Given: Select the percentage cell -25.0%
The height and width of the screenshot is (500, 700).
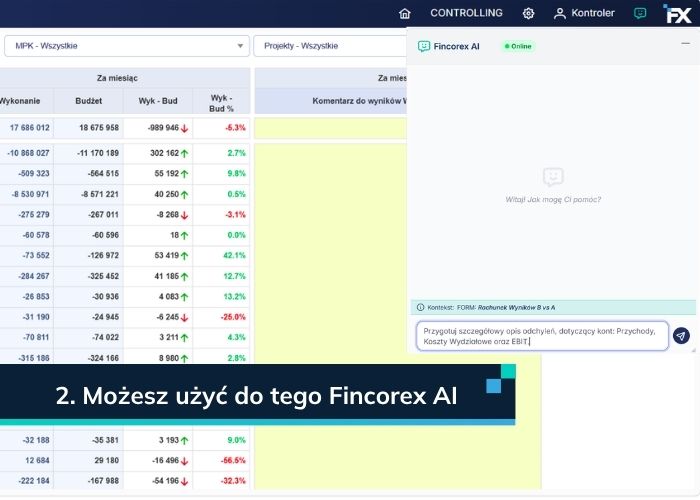Looking at the screenshot, I should [x=221, y=317].
